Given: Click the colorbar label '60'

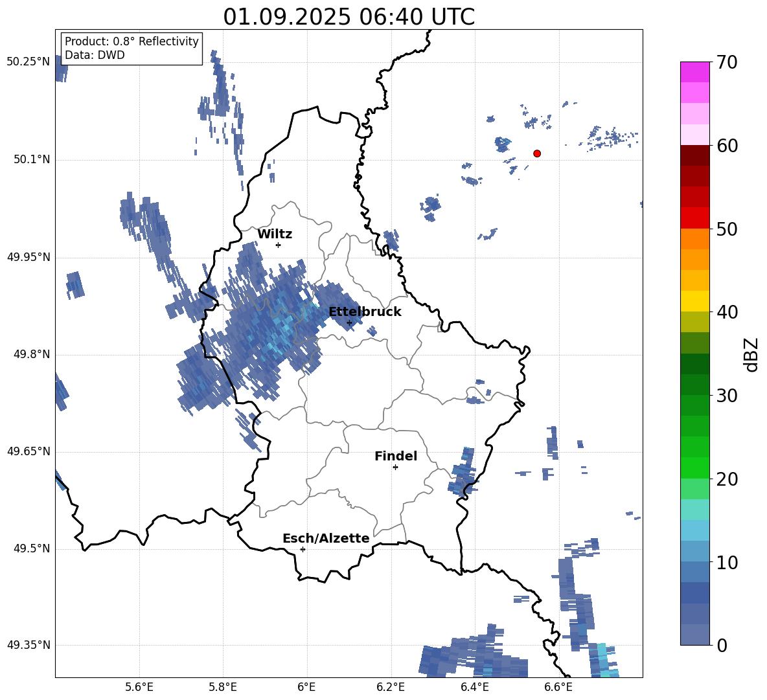Looking at the screenshot, I should 727,146.
